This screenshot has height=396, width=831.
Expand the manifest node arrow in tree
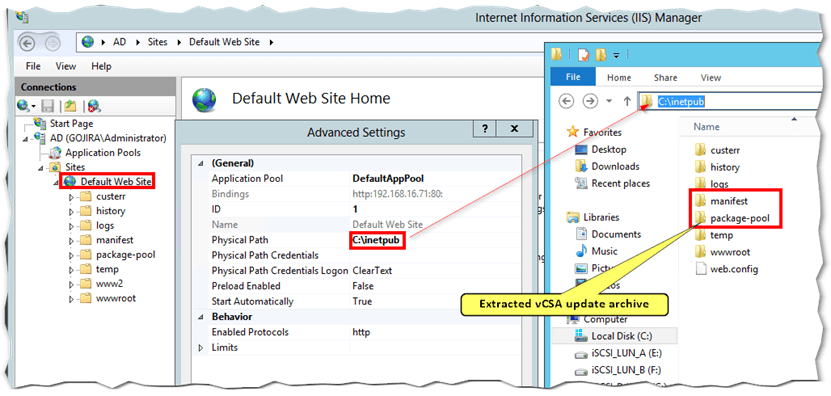(x=72, y=240)
